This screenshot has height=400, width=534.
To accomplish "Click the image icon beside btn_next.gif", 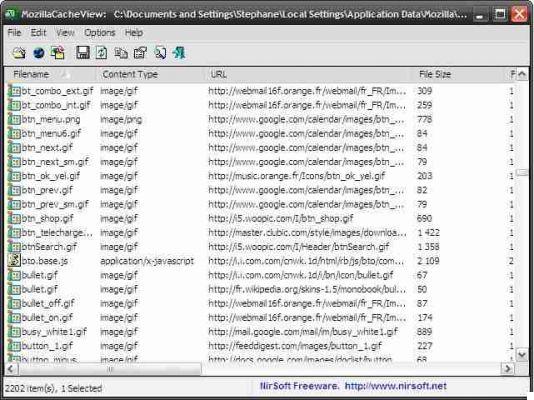I will coord(14,147).
